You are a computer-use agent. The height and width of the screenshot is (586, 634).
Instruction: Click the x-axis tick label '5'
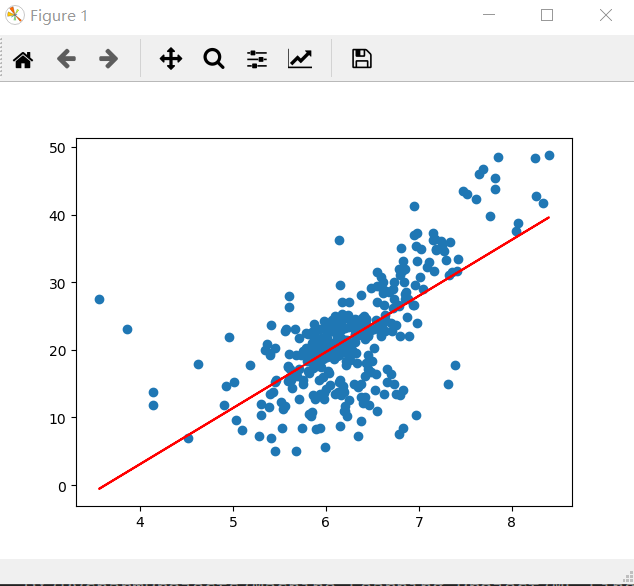coord(233,522)
